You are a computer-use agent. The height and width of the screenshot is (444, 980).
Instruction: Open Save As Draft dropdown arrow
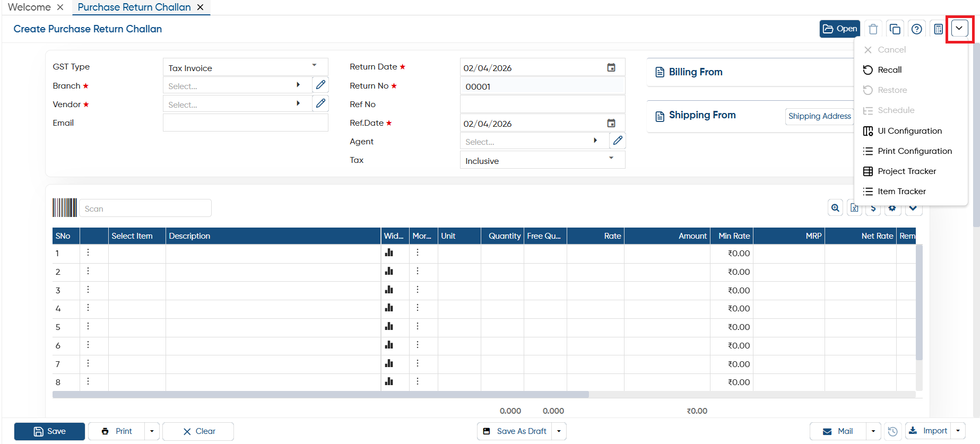pos(559,431)
